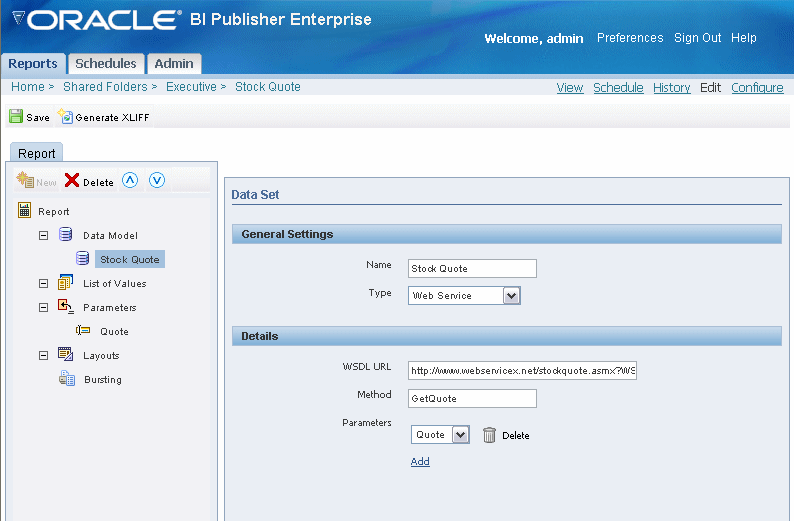The width and height of the screenshot is (794, 521).
Task: Focus the Name input field
Action: coord(472,268)
